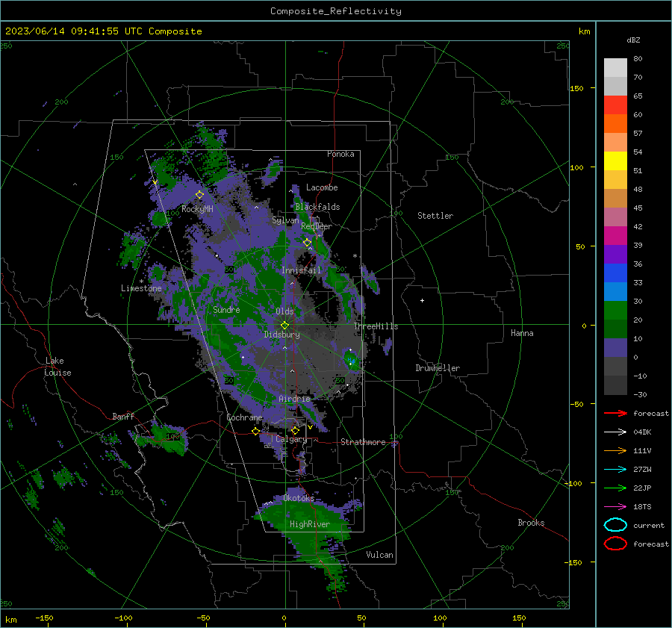672x628 pixels.
Task: Click the magenta 18TS arrow legend icon
Action: (x=615, y=507)
